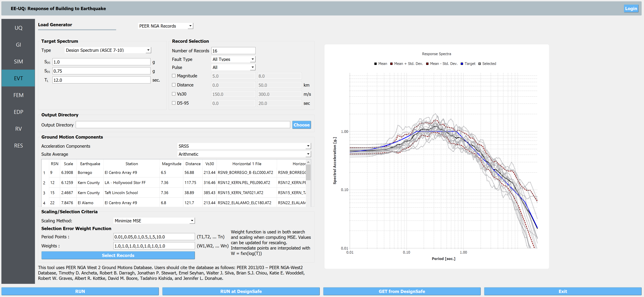Go to the FEM sidebar panel

(x=18, y=95)
